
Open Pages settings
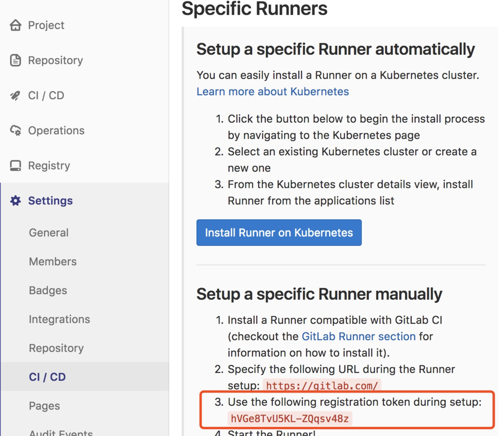(44, 406)
